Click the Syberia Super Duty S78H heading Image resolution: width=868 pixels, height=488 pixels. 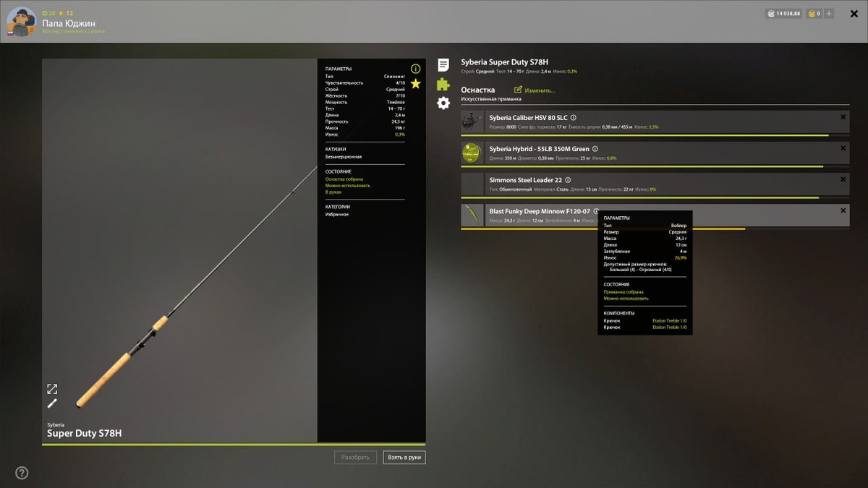coord(504,63)
